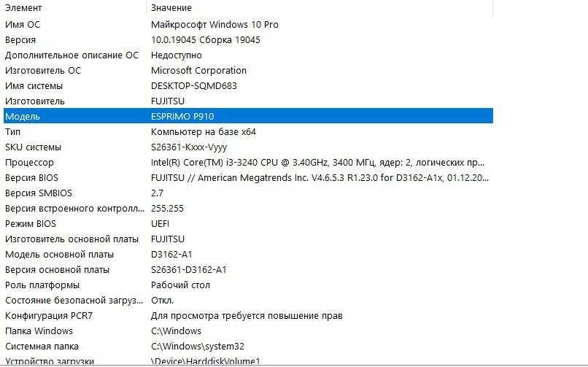Select the Конфигурация PCR7 row

(248, 316)
